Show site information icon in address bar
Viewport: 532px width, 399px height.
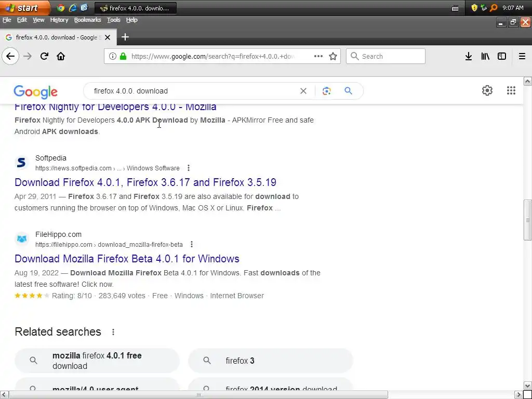tap(113, 56)
